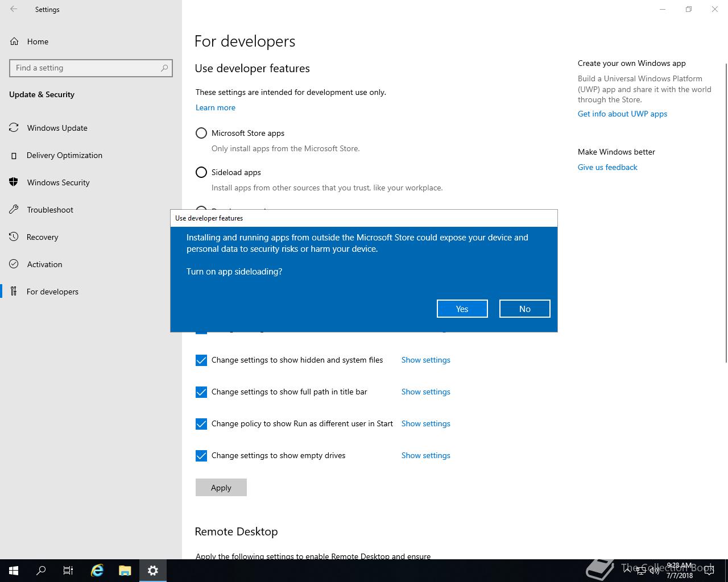Open Show settings for empty drives

pyautogui.click(x=425, y=455)
